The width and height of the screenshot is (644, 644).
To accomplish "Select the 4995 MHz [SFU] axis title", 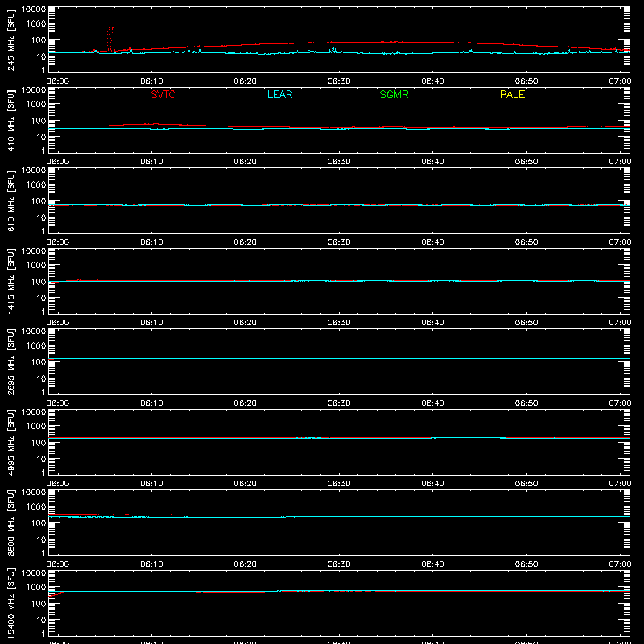I will 10,442.
